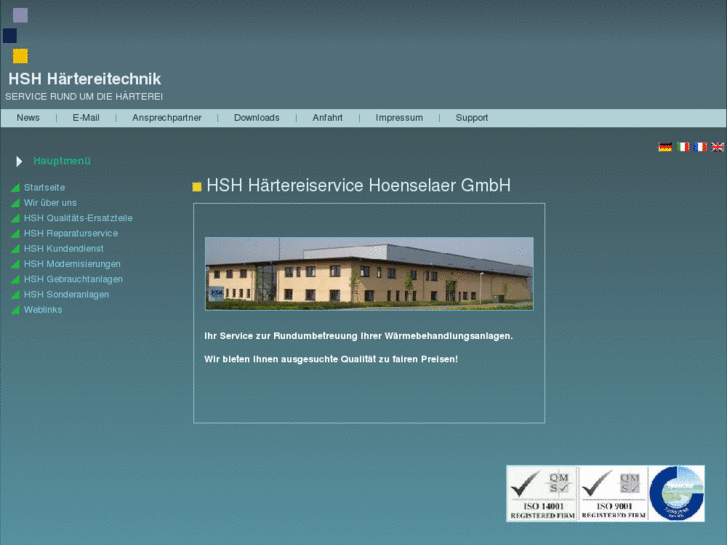Open the Anfahrt directions page
Image resolution: width=727 pixels, height=545 pixels.
pyautogui.click(x=327, y=118)
